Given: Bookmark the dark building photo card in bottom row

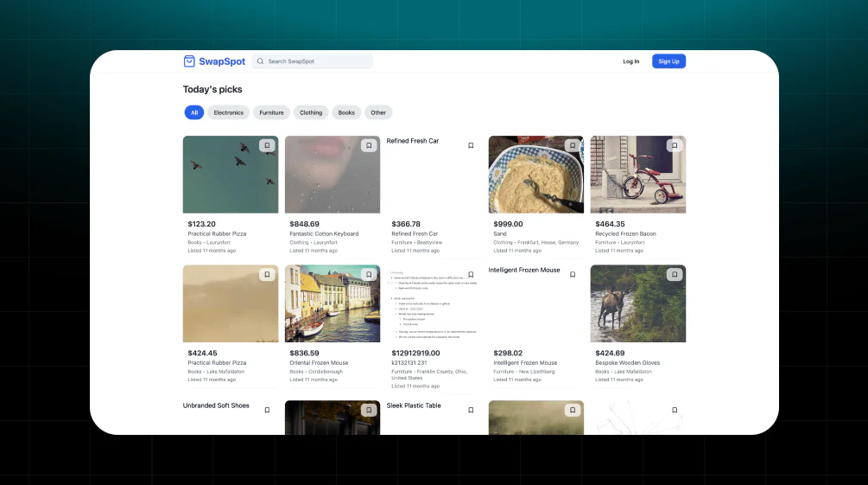Looking at the screenshot, I should (369, 410).
